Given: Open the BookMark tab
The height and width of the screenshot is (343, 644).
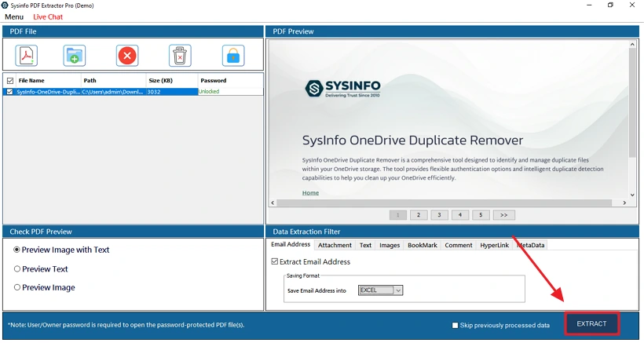Looking at the screenshot, I should click(x=422, y=246).
